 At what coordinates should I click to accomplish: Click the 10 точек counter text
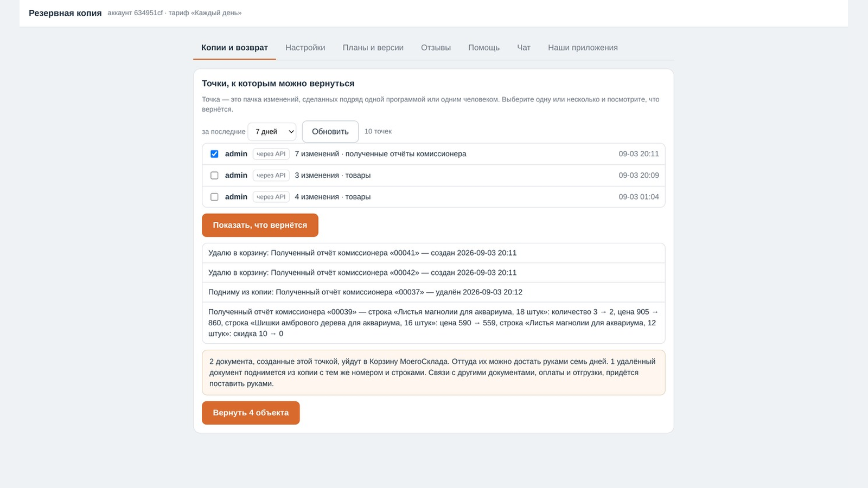tap(378, 132)
